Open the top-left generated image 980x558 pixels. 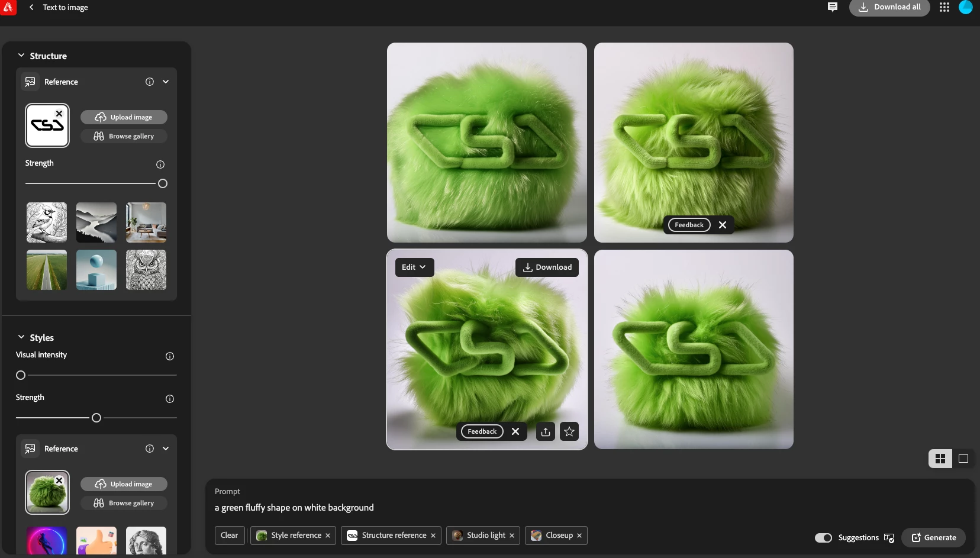click(487, 143)
